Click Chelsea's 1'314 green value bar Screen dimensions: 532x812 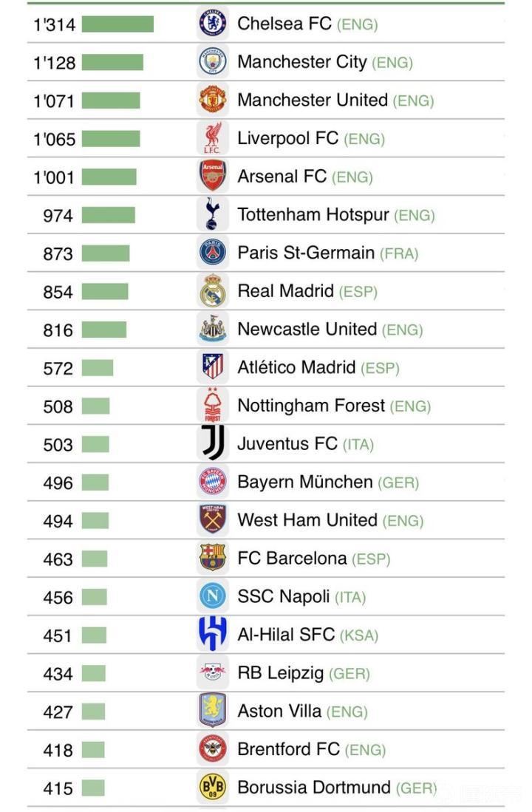pyautogui.click(x=117, y=24)
